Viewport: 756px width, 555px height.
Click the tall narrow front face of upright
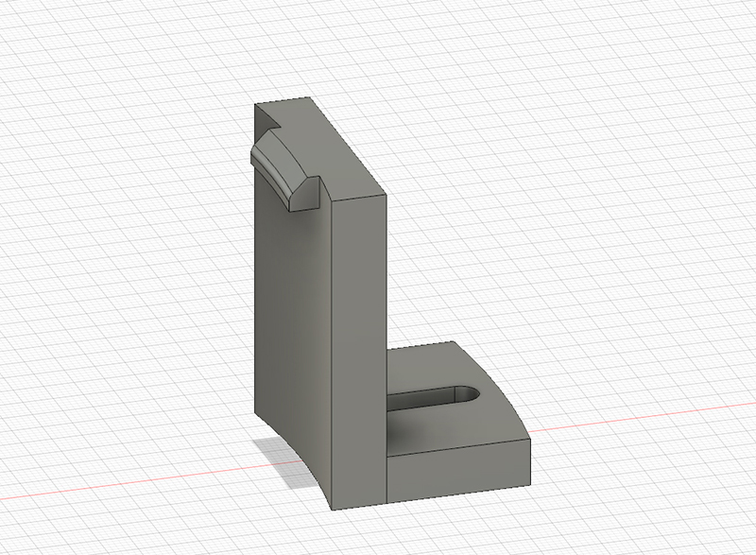pos(360,352)
